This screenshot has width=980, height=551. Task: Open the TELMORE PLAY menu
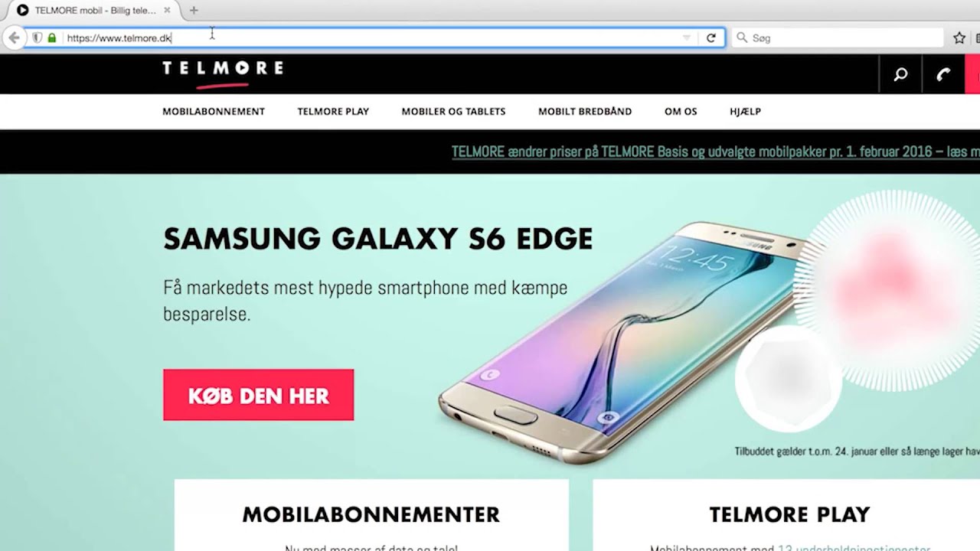coord(333,112)
